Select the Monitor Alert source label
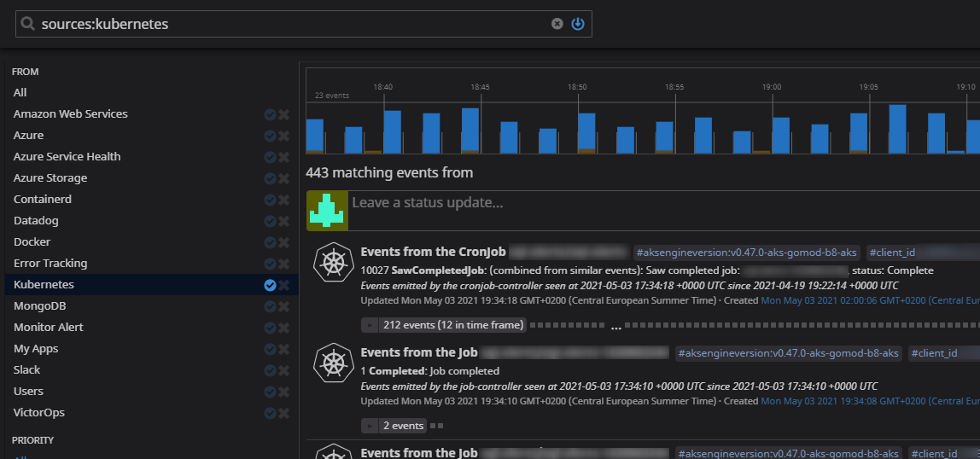 pyautogui.click(x=48, y=327)
